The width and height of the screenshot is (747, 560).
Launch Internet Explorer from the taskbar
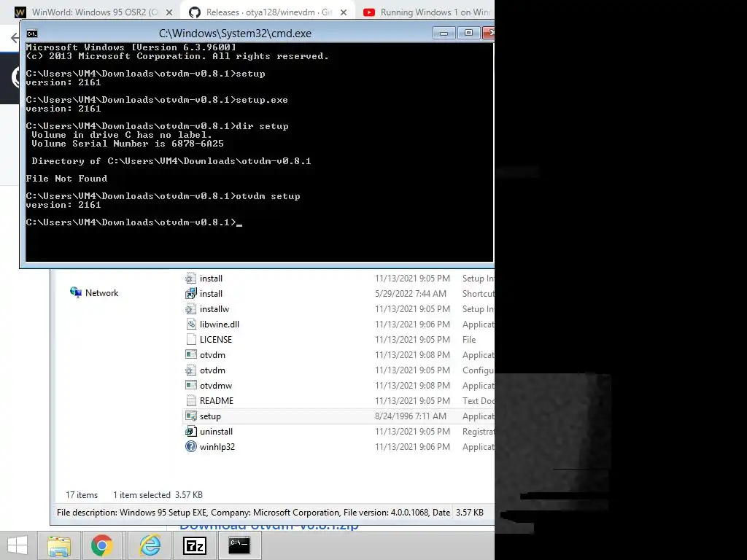pos(150,545)
